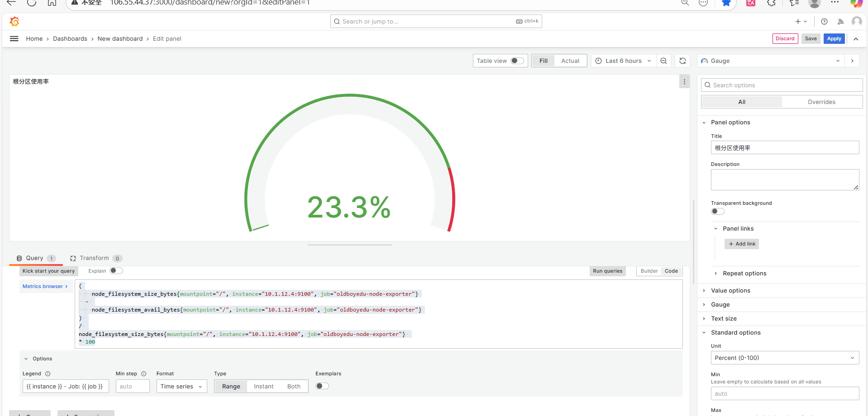Switch to the Transform tab

94,258
